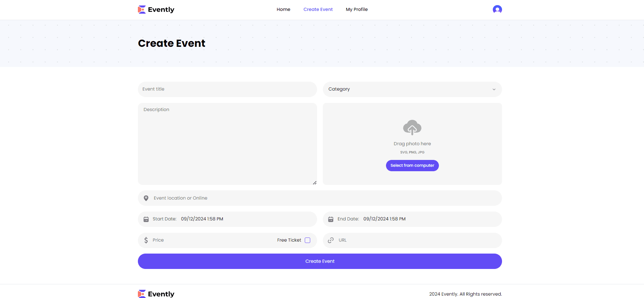This screenshot has height=298, width=644.
Task: Open the Start Date picker value
Action: click(x=202, y=219)
